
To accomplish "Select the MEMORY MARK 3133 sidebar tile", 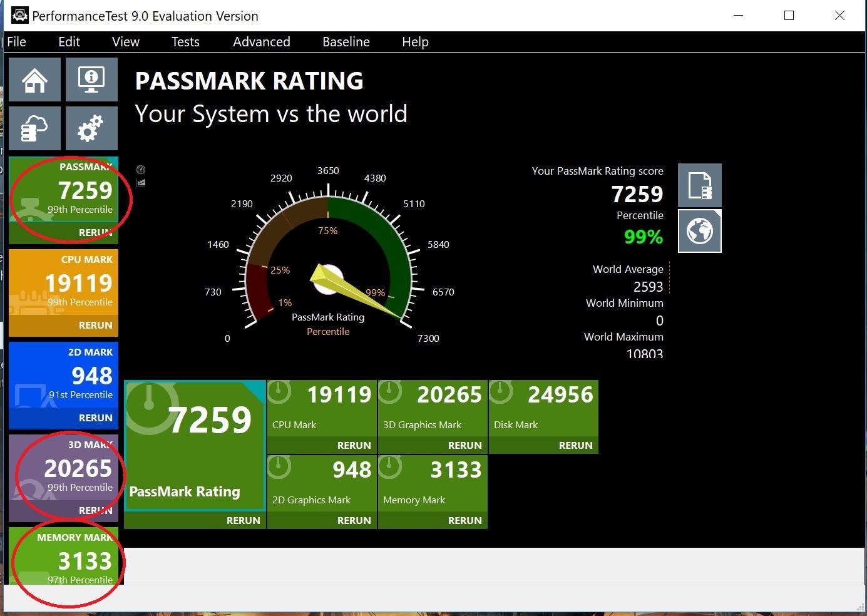I will (x=63, y=556).
